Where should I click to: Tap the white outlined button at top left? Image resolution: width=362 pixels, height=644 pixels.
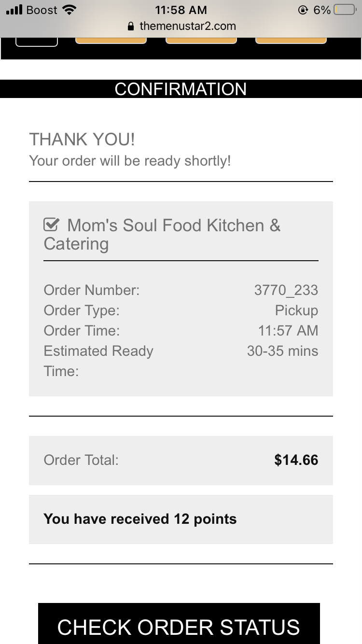[37, 42]
